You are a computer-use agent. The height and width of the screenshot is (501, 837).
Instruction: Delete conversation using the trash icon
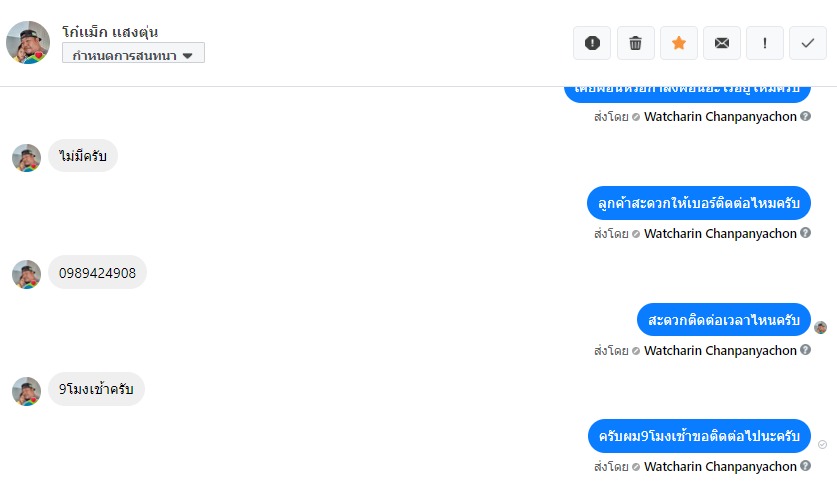635,43
